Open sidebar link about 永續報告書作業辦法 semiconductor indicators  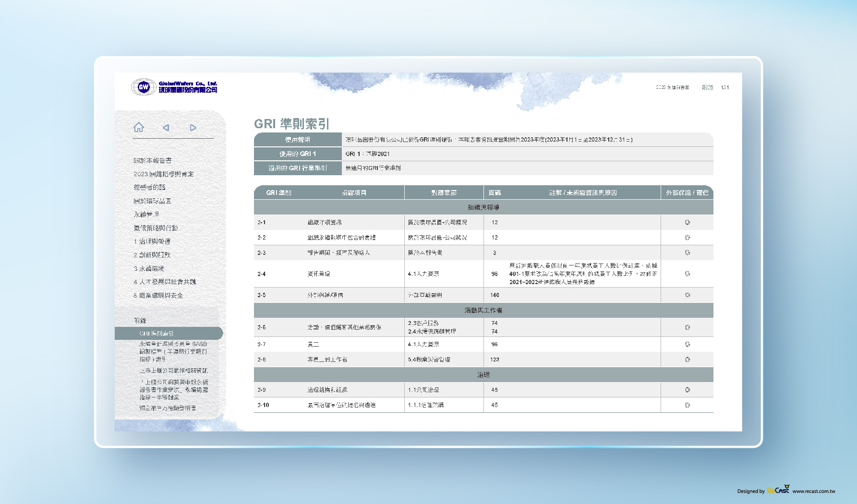coord(174,390)
